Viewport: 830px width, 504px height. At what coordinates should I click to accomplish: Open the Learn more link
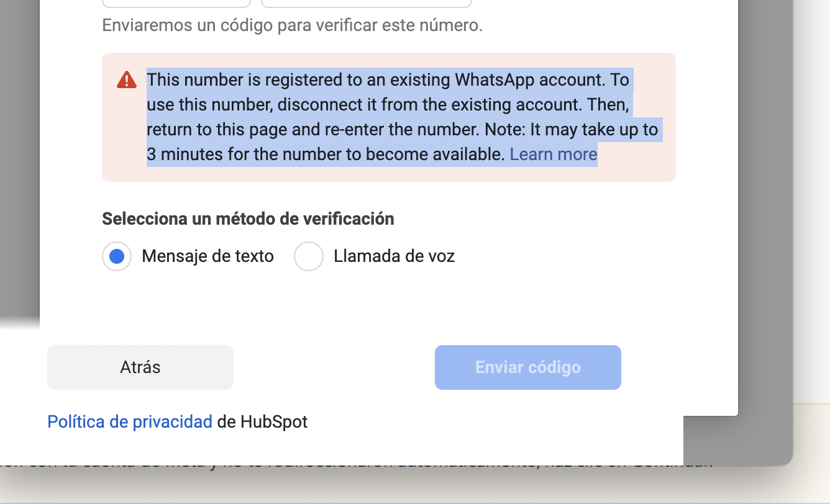[553, 153]
